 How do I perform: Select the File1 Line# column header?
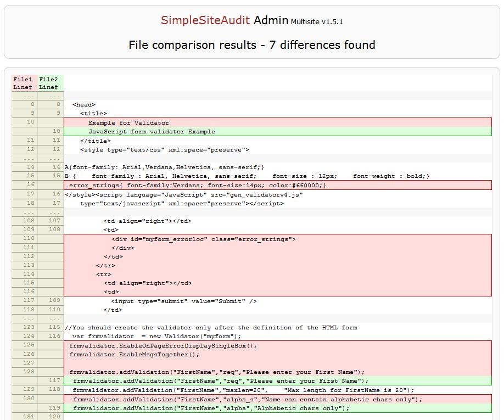[23, 83]
